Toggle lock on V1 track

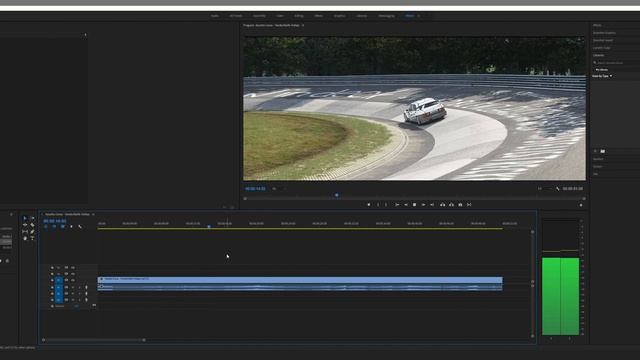[52, 280]
